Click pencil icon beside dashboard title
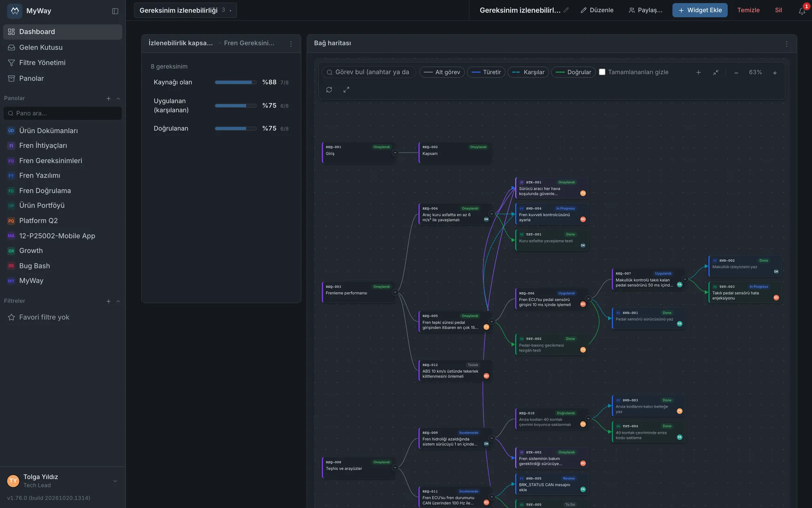This screenshot has width=812, height=508. click(x=566, y=10)
